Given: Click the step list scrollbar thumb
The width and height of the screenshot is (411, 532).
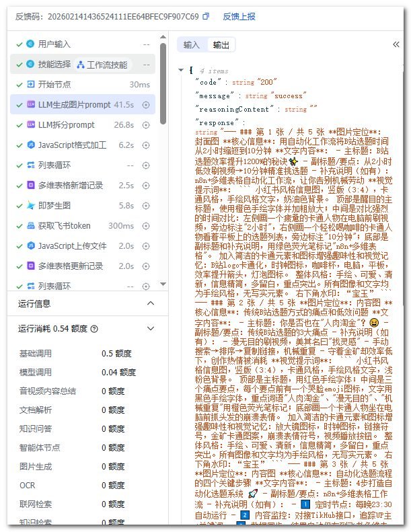Looking at the screenshot, I should point(163,83).
